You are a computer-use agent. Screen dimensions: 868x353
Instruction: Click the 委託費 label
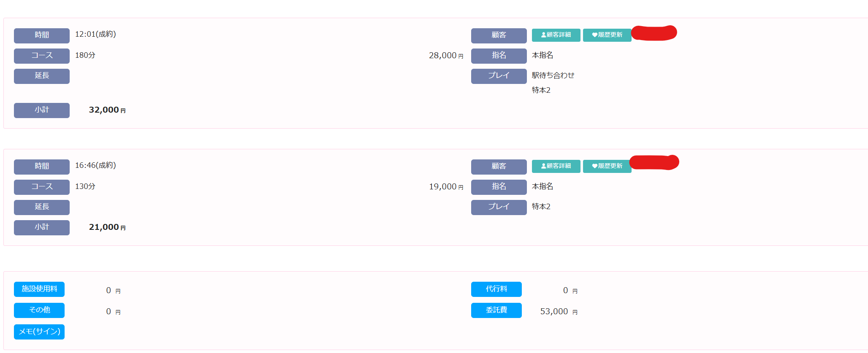[496, 310]
